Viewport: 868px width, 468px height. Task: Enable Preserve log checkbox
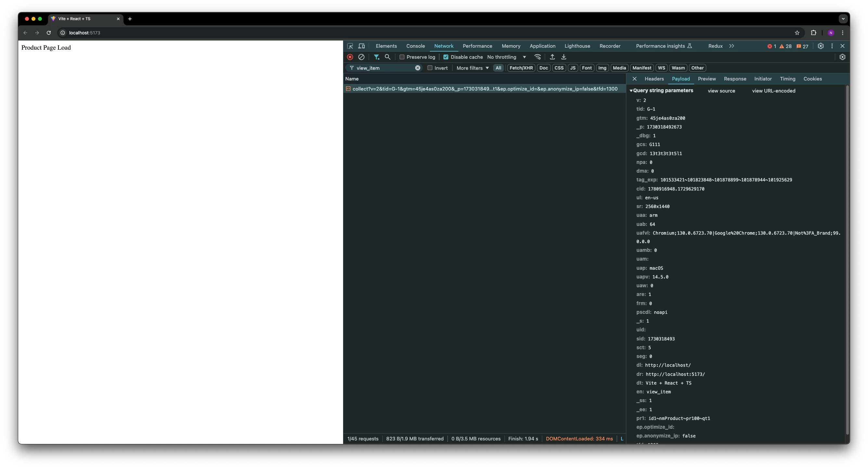(402, 57)
